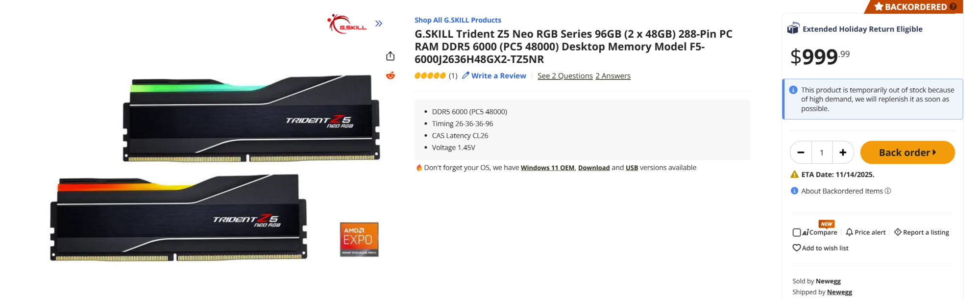Click the Windows 11 OEM link
980x300 pixels.
tap(547, 168)
